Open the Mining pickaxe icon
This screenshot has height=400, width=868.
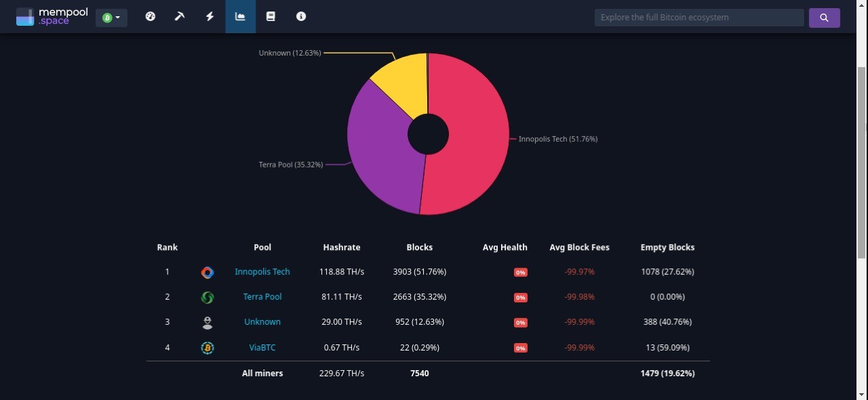[180, 16]
